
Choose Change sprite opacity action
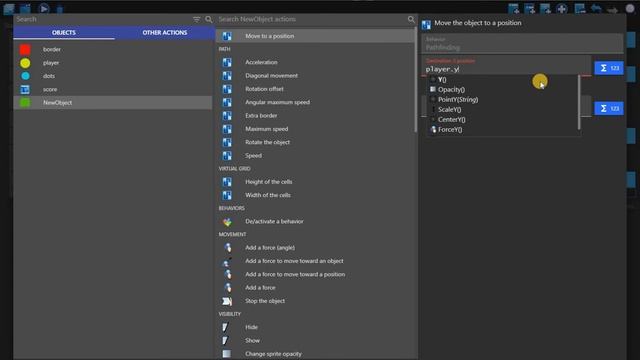click(x=315, y=354)
